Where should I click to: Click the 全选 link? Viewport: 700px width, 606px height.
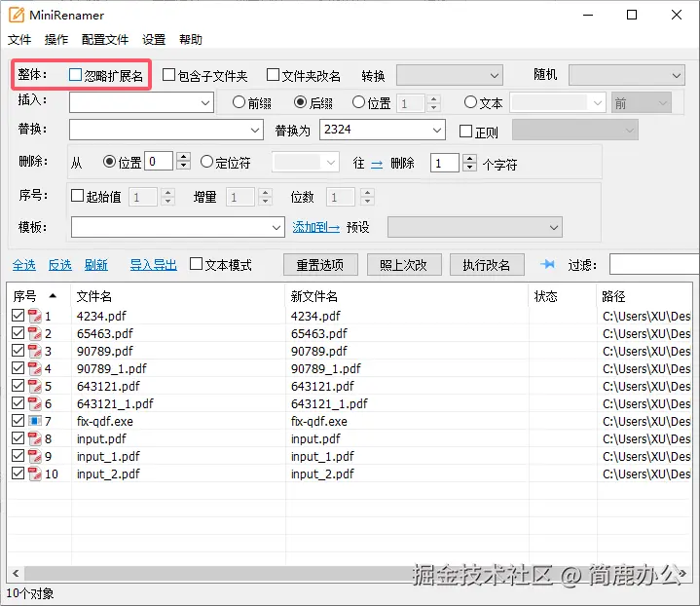24,265
